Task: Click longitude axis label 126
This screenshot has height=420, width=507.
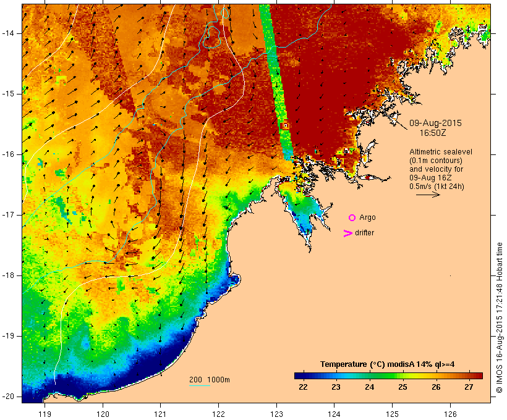Action: point(450,414)
